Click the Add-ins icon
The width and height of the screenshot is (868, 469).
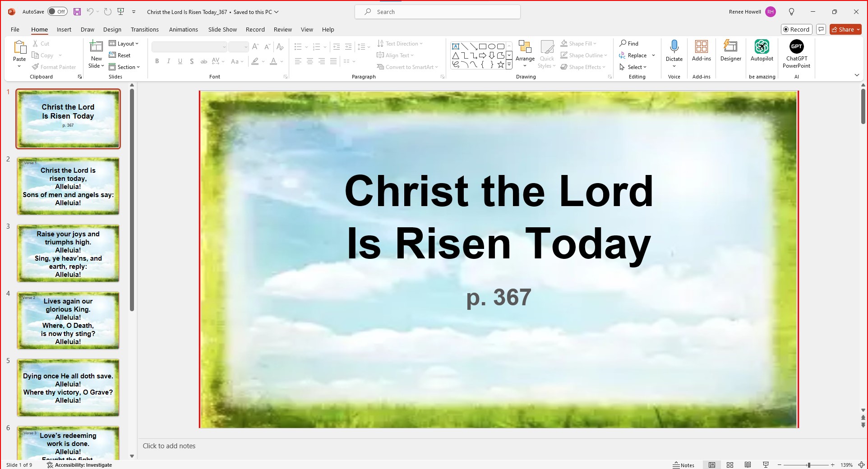701,50
